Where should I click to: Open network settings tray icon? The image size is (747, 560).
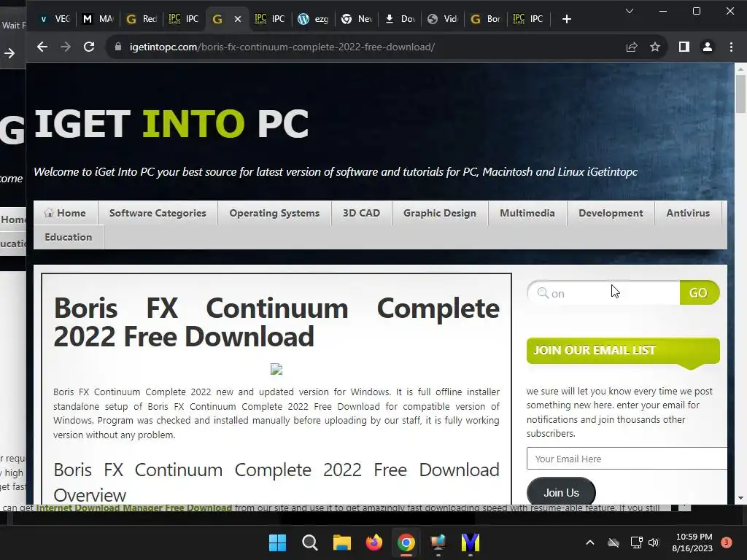pyautogui.click(x=636, y=542)
